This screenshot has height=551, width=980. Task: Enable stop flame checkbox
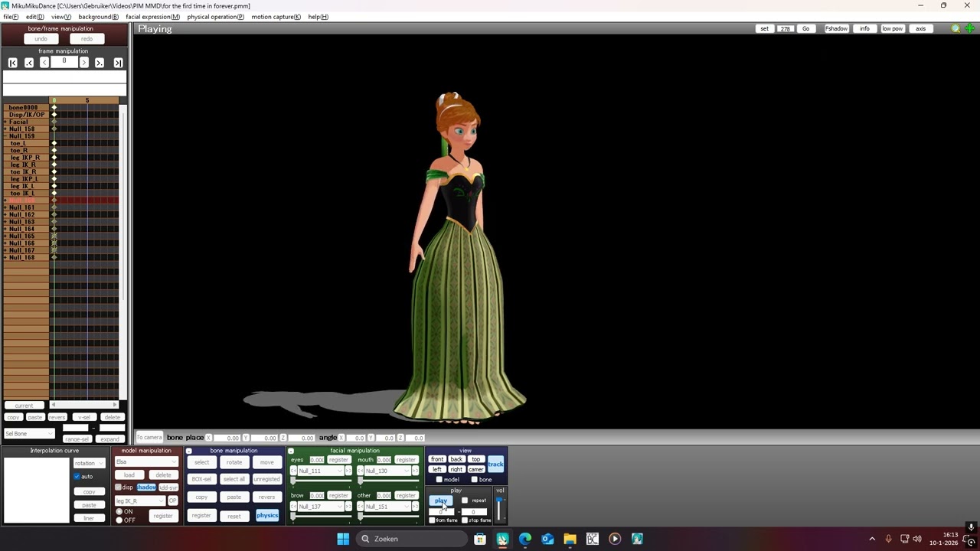tap(465, 520)
